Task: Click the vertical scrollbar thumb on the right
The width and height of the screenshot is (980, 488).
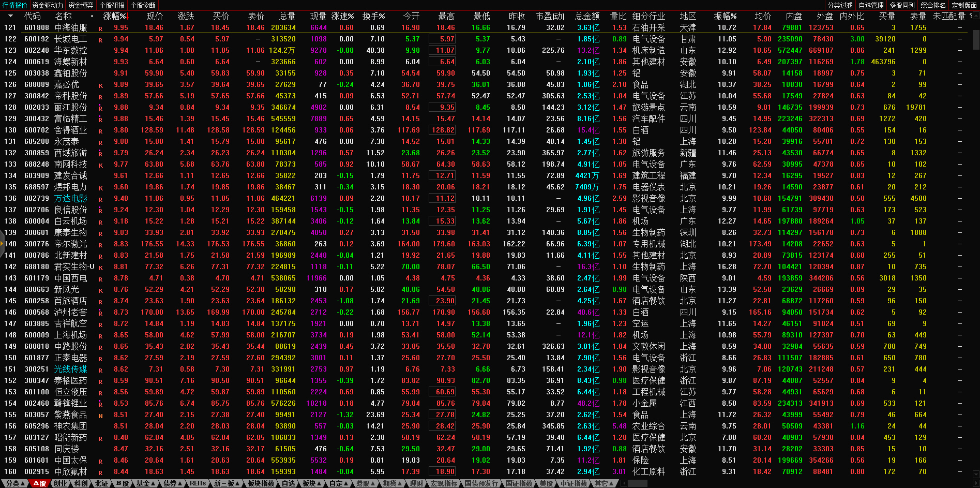Action: pyautogui.click(x=976, y=39)
